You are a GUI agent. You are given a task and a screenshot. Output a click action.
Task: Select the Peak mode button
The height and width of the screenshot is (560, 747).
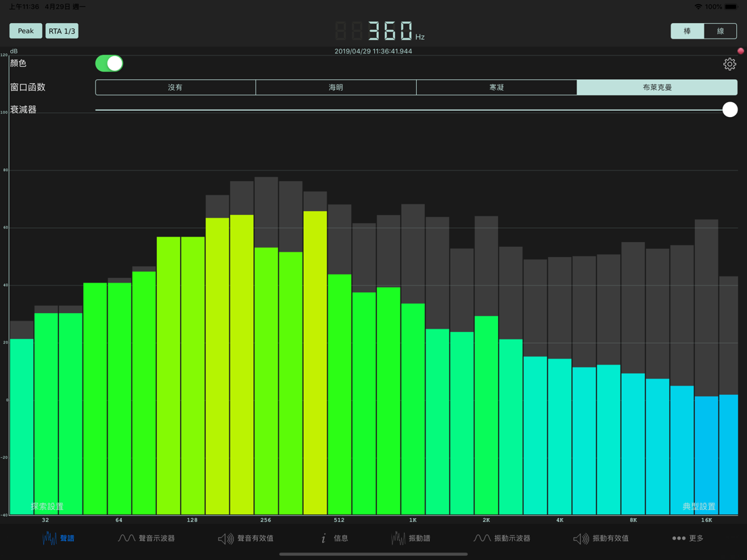[x=25, y=30]
